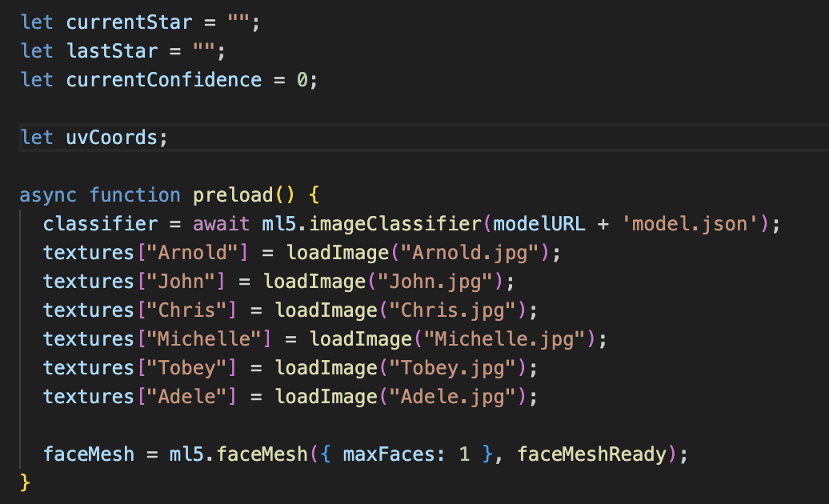Click the currentConfidence variable declaration
The height and width of the screenshot is (504, 829).
tap(164, 80)
